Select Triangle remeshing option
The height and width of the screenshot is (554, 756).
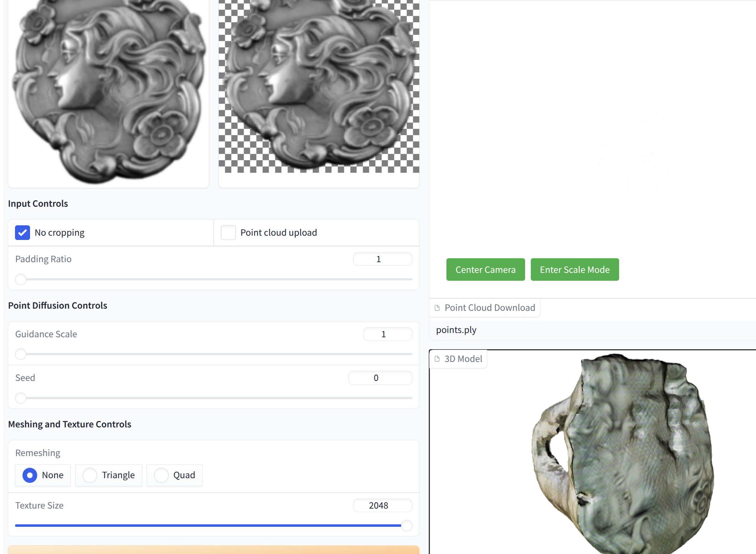90,475
